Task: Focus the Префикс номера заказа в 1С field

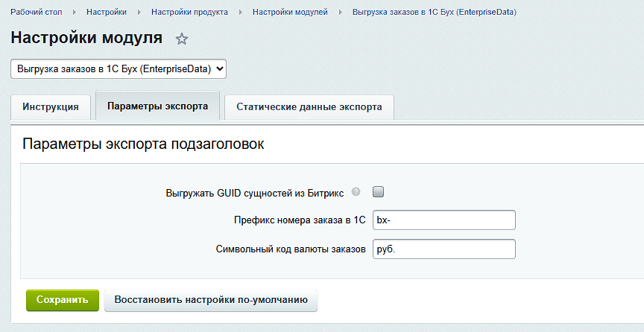Action: (443, 220)
